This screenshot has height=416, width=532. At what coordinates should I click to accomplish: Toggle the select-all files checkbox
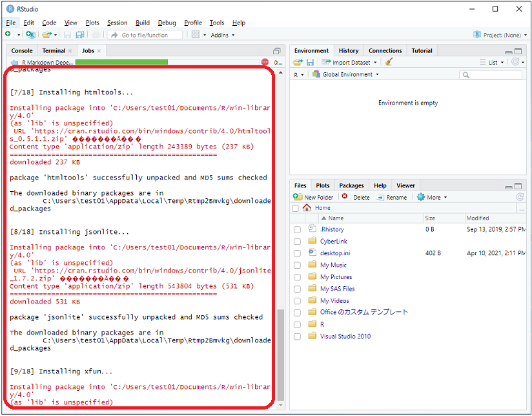(x=295, y=208)
